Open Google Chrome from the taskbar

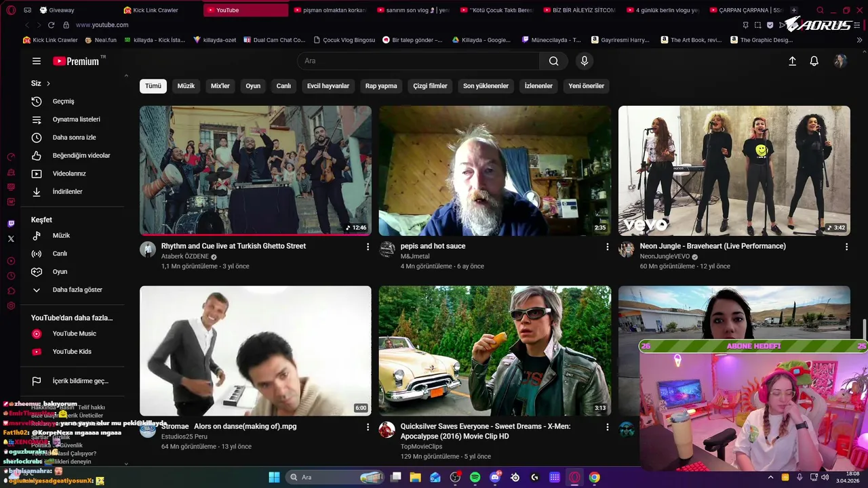pyautogui.click(x=594, y=477)
